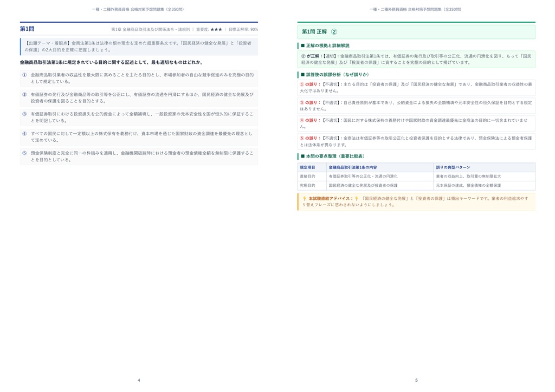Viewport: 555px width, 392px height.
Task: Click the page 5 header 一種・二種外務員資格 合格対策予想問題集
Action: [x=416, y=9]
